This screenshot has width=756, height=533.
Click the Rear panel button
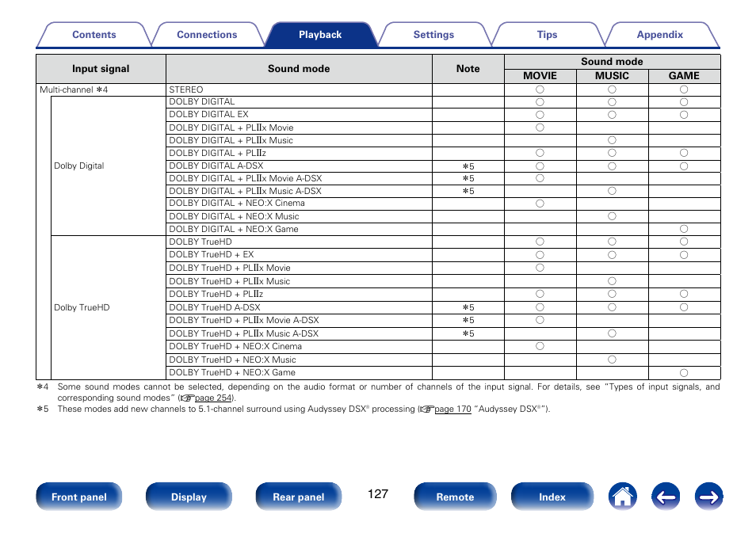pyautogui.click(x=299, y=497)
